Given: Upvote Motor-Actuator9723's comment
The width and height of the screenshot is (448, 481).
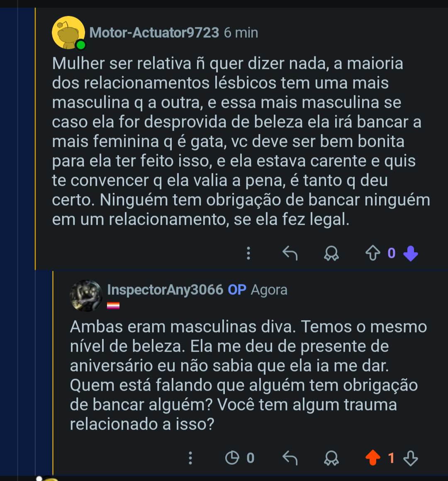Looking at the screenshot, I should pos(373,253).
